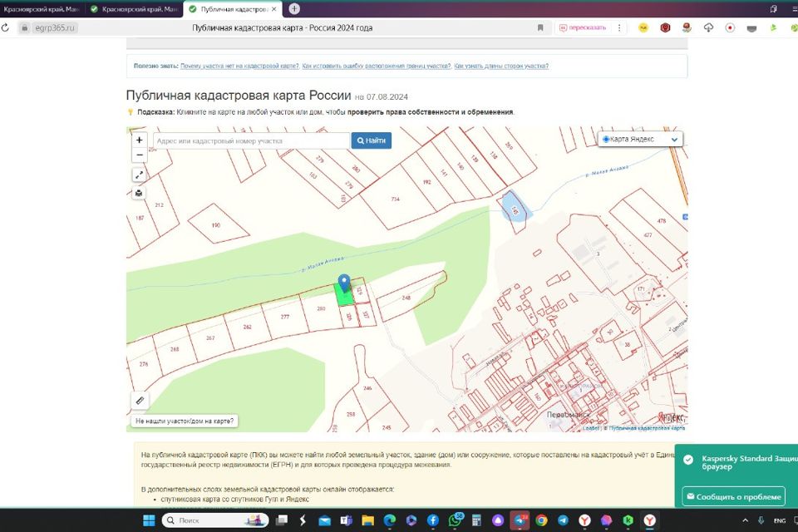Click the blue location pin marker

coord(343,284)
